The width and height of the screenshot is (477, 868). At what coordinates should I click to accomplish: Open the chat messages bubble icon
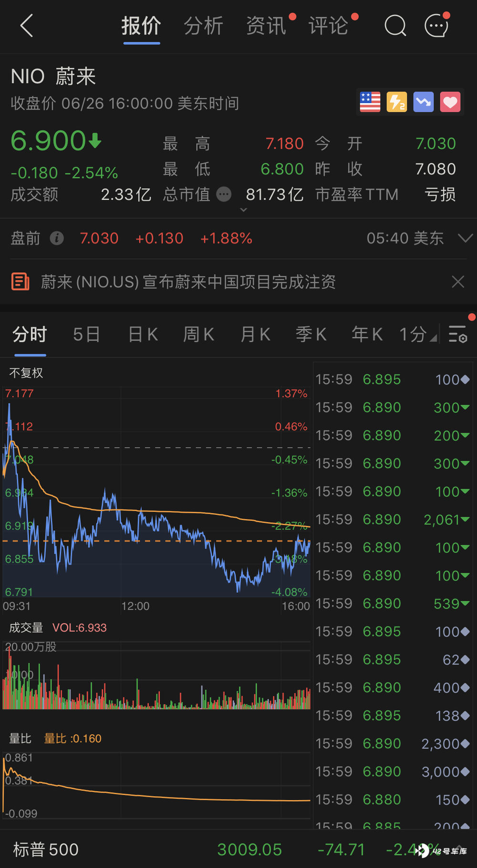tap(436, 25)
